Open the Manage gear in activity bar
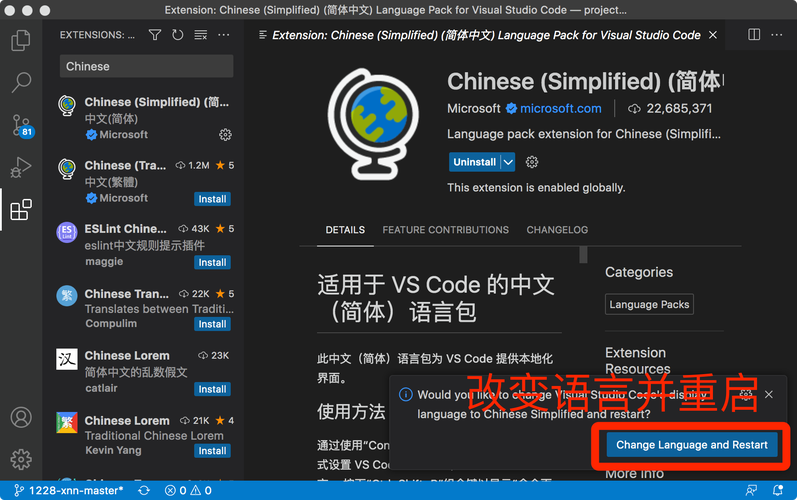The height and width of the screenshot is (500, 797). tap(21, 459)
